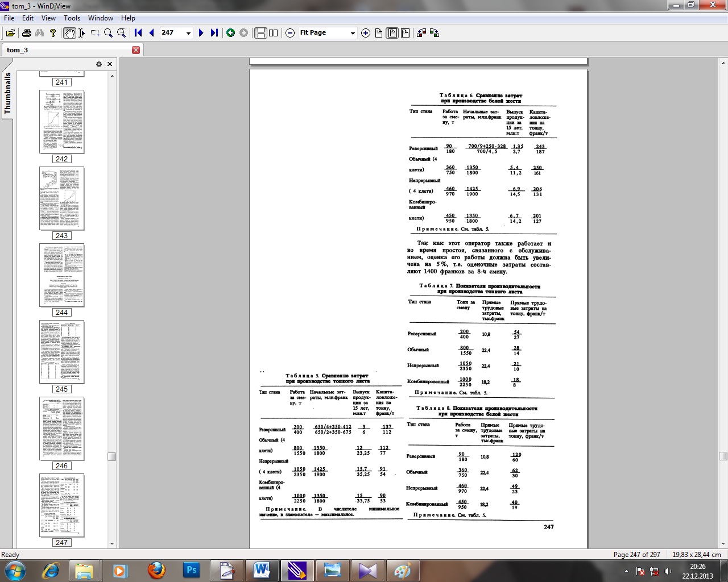Open the View menu
This screenshot has width=728, height=582.
tap(48, 18)
